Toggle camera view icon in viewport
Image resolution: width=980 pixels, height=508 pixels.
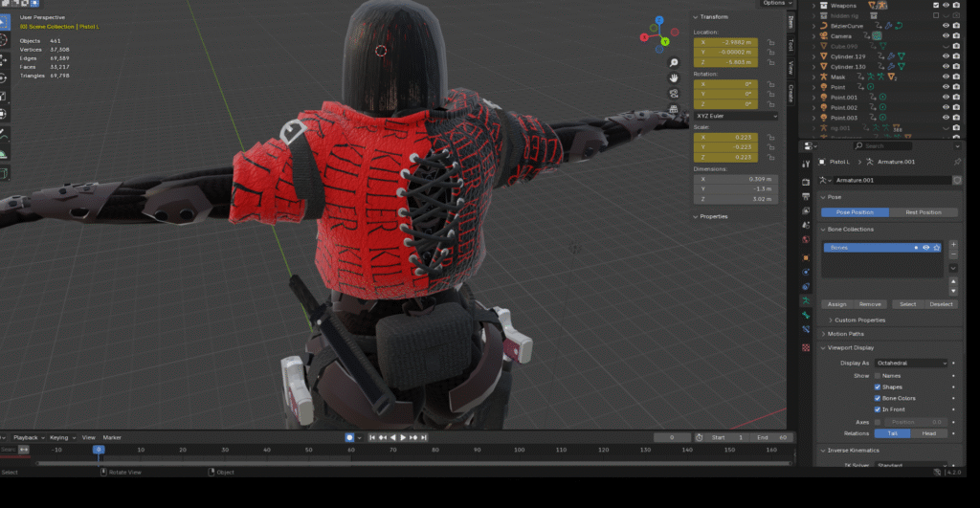674,94
